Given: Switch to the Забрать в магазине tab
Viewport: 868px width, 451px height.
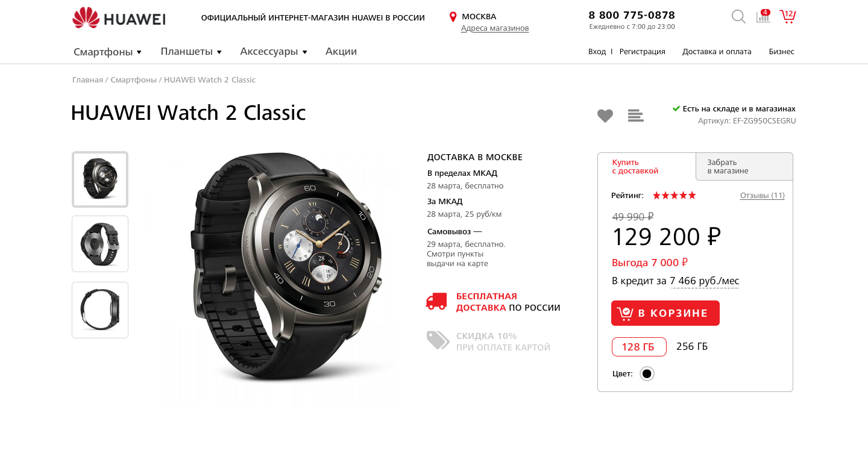Looking at the screenshot, I should point(744,167).
